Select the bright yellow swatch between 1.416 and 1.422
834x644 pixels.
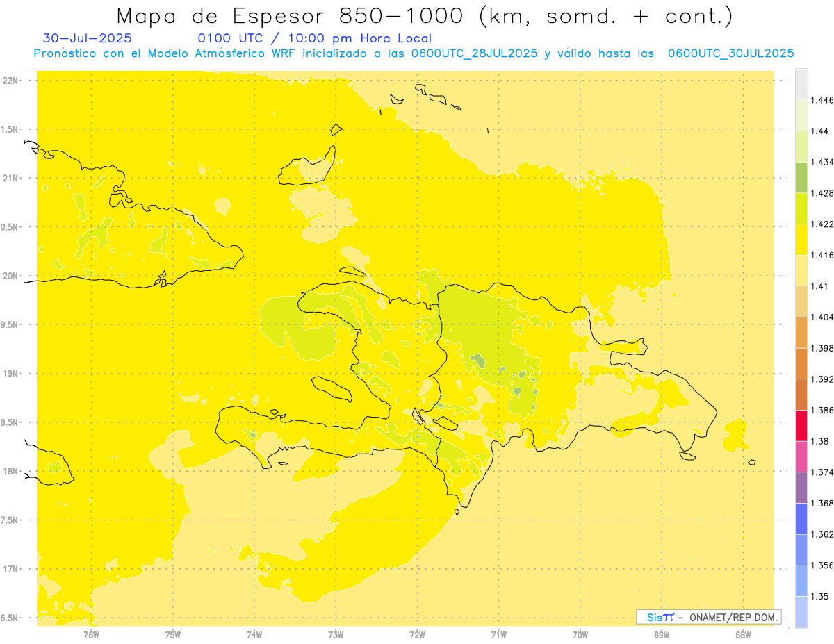coord(801,239)
